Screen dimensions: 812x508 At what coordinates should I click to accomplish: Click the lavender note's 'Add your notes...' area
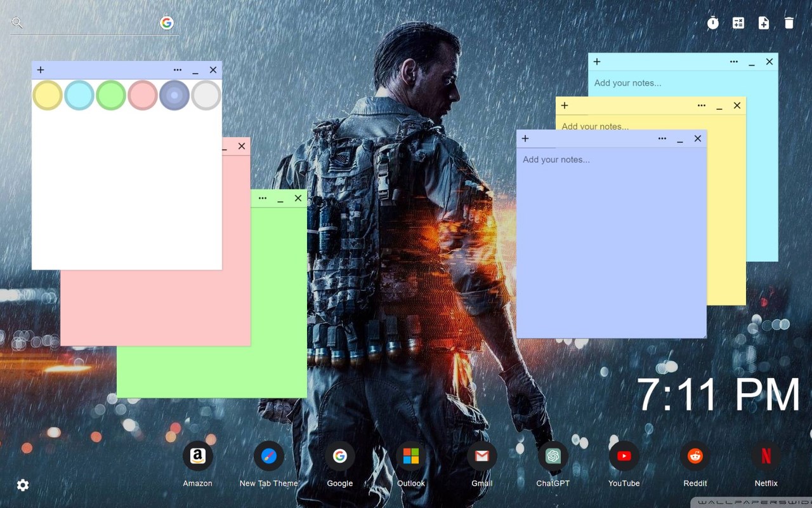[611, 243]
